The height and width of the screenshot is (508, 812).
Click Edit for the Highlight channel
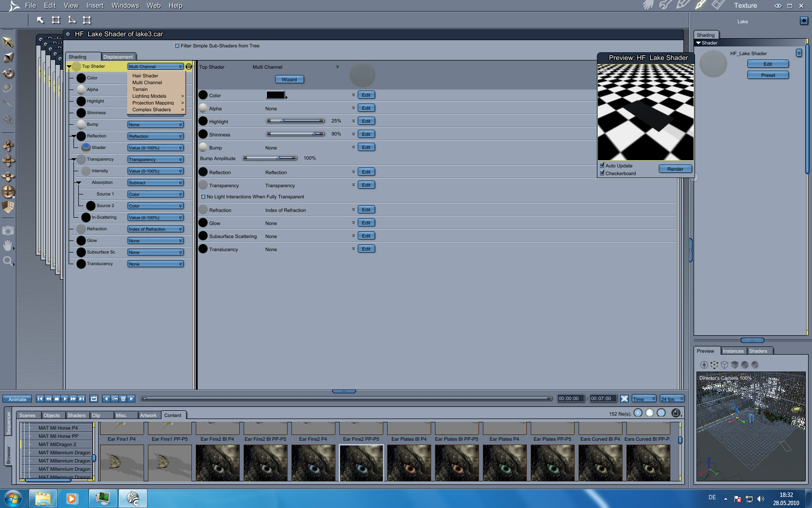pos(366,121)
